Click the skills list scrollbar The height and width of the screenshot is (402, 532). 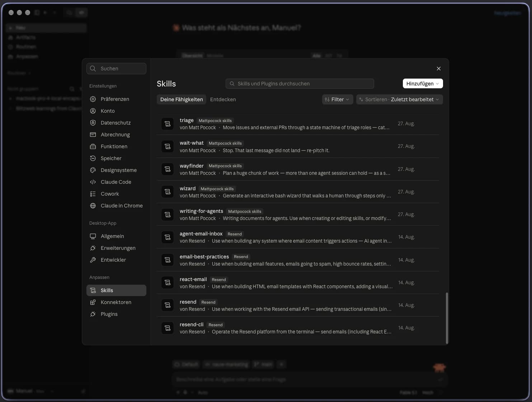pyautogui.click(x=447, y=318)
